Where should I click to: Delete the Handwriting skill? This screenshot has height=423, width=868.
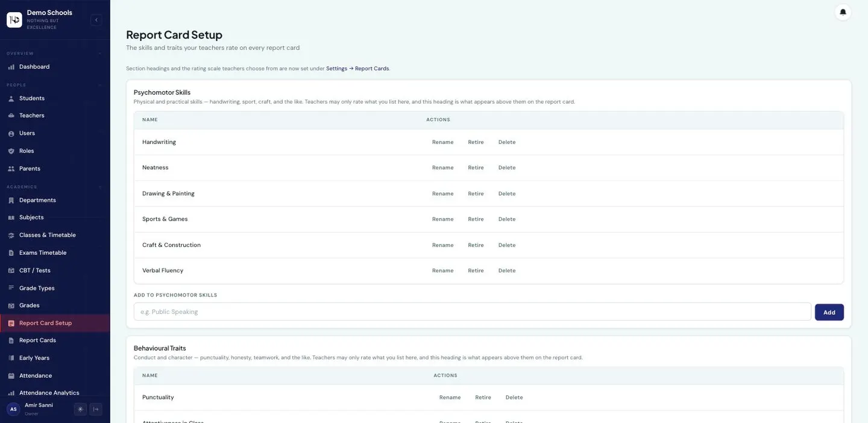click(x=507, y=142)
